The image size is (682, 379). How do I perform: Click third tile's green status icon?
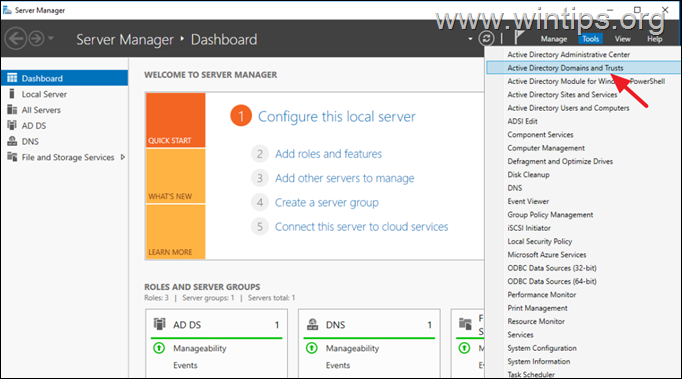465,348
